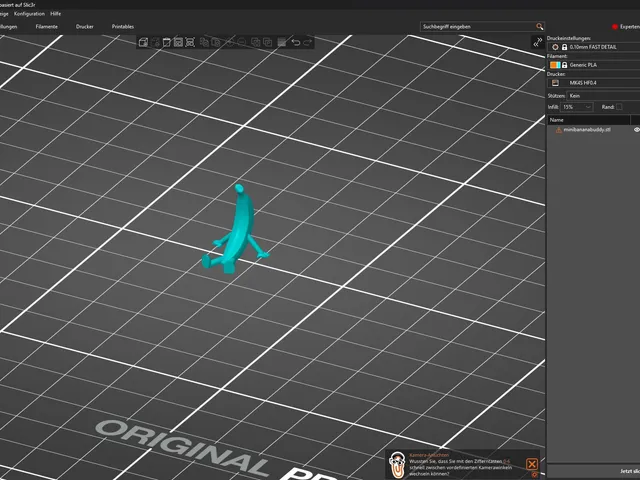Open the Infill 15% dropdown
This screenshot has width=640, height=480.
point(576,107)
